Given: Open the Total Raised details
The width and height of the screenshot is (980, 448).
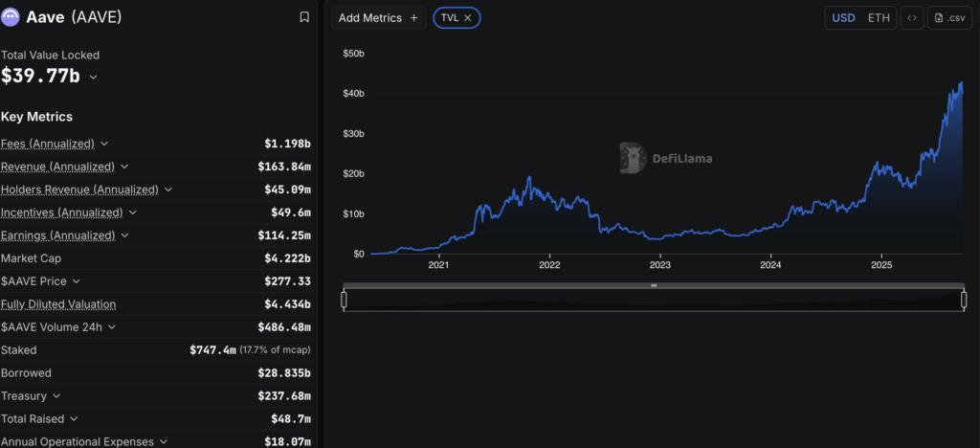Looking at the screenshot, I should pos(75,419).
